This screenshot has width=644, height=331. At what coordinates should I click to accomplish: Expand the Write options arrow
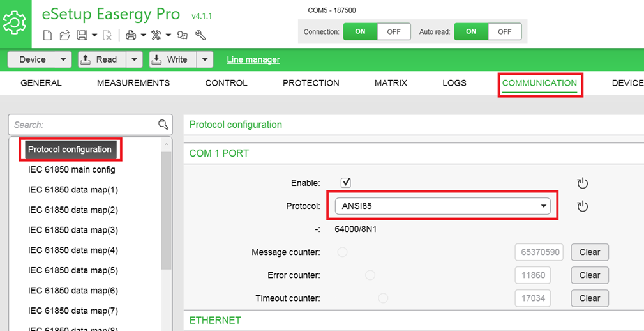pos(205,59)
